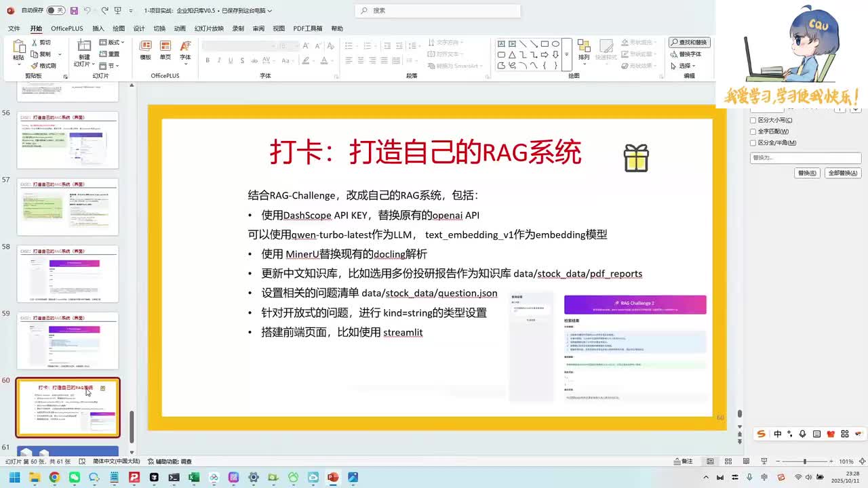Click language 简体中文(中国大陆) in status bar
Image resolution: width=868 pixels, height=488 pixels.
coord(117,461)
